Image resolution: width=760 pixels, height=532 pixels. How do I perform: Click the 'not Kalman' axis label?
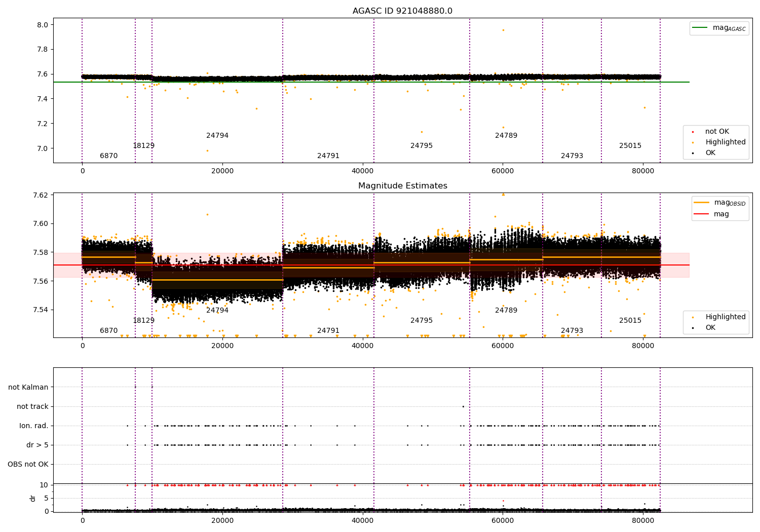(x=28, y=387)
